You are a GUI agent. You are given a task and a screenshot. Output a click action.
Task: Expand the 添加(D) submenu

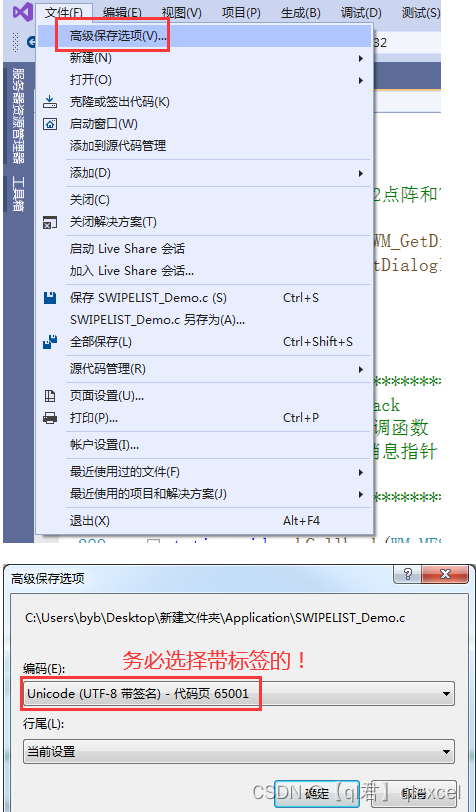(x=205, y=173)
